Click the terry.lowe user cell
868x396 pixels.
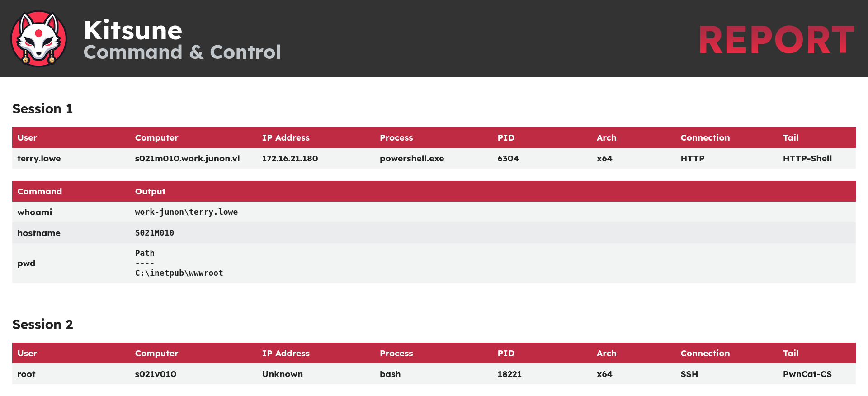click(x=39, y=159)
